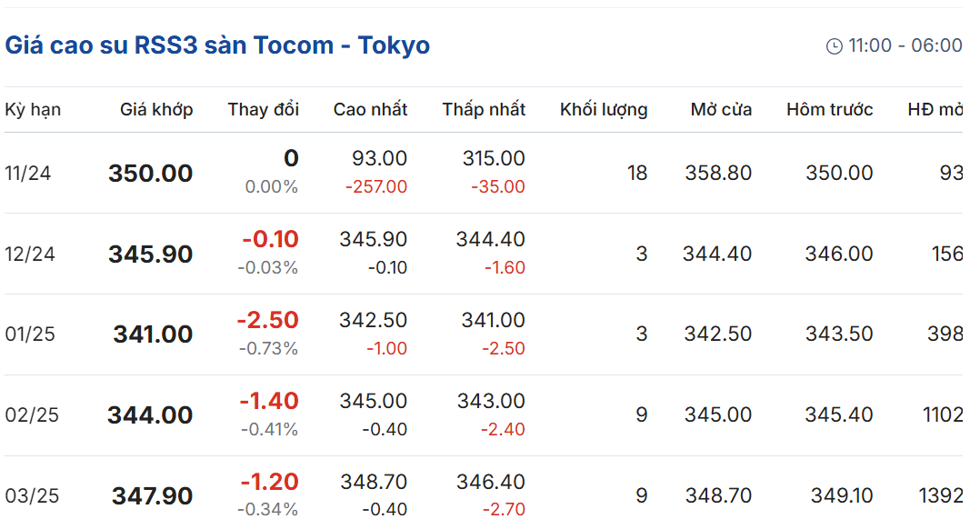Click the 'Hôm trước' column header
This screenshot has width=980, height=519.
tap(829, 110)
